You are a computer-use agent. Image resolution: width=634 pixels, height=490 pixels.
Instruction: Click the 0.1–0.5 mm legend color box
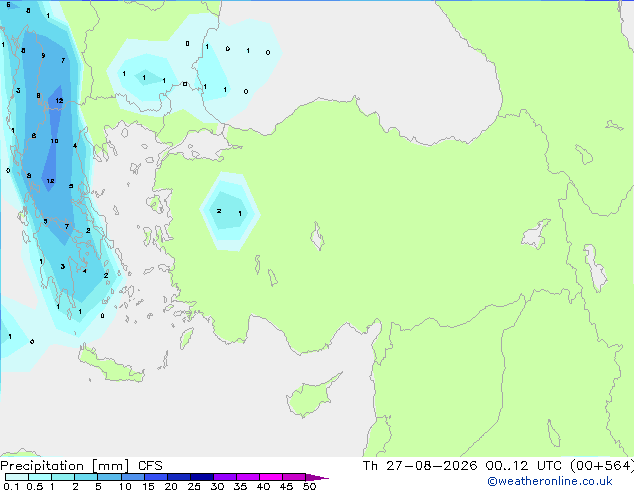(x=17, y=477)
